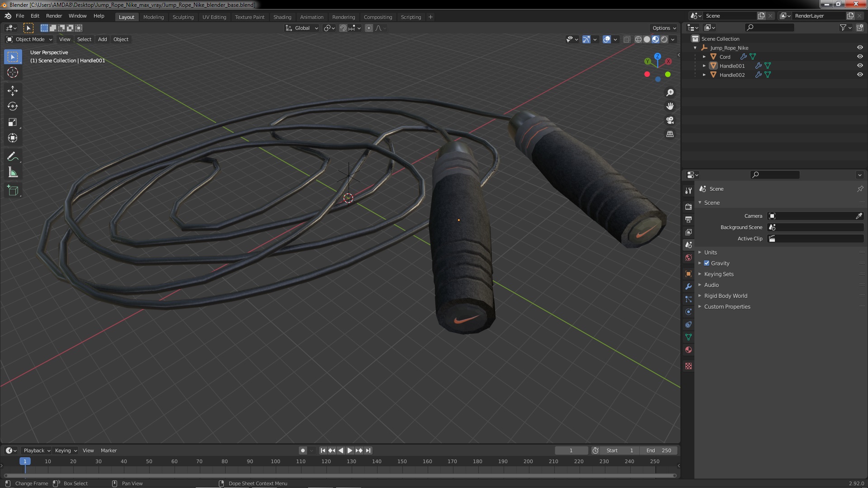Toggle auto keying record button
This screenshot has width=868, height=488.
click(303, 450)
